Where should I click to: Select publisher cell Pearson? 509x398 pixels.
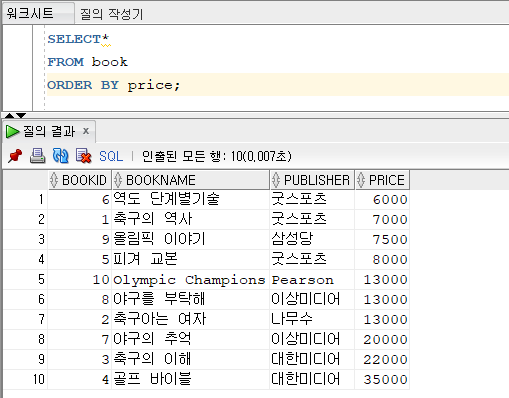[x=312, y=279]
